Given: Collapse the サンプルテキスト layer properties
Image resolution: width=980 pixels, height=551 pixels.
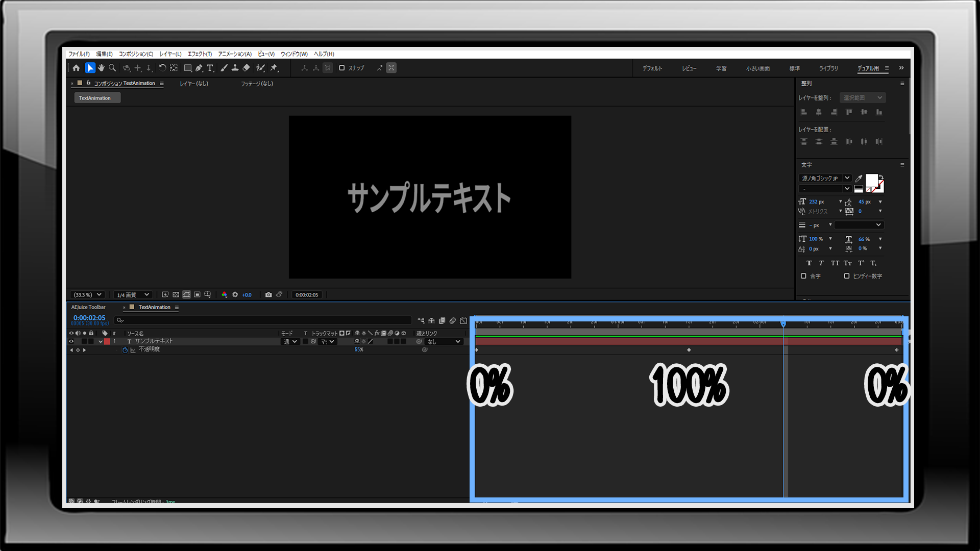Looking at the screenshot, I should (101, 341).
